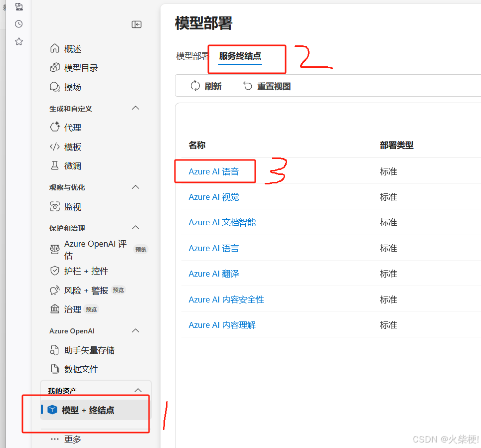This screenshot has height=448, width=481.
Task: Open Azure OpenAI 评估 in sidebar
Action: 95,249
